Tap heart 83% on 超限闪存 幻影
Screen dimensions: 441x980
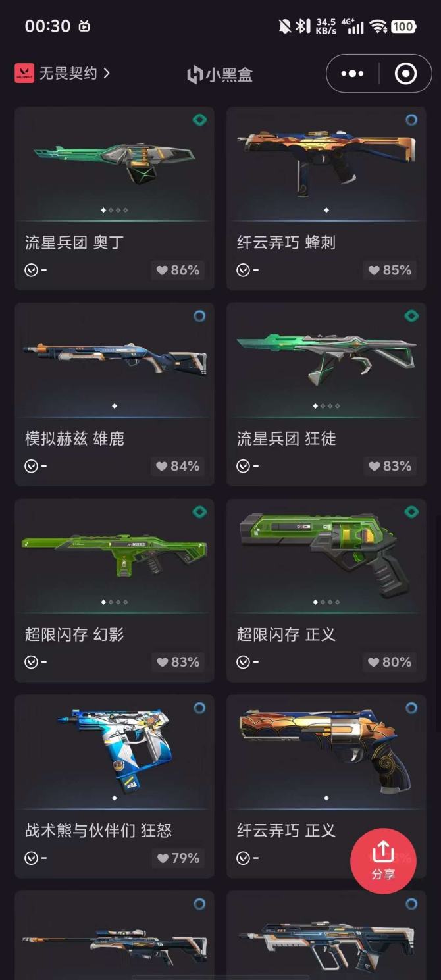(178, 662)
